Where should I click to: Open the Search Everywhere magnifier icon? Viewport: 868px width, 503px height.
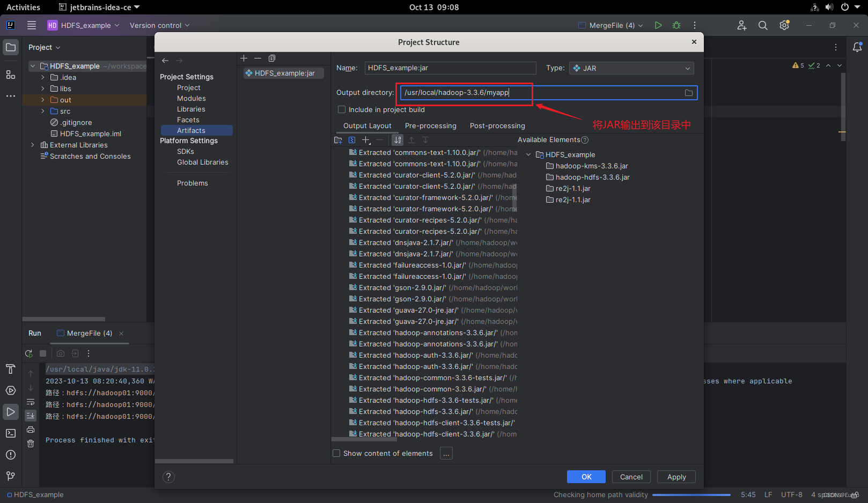pos(763,25)
